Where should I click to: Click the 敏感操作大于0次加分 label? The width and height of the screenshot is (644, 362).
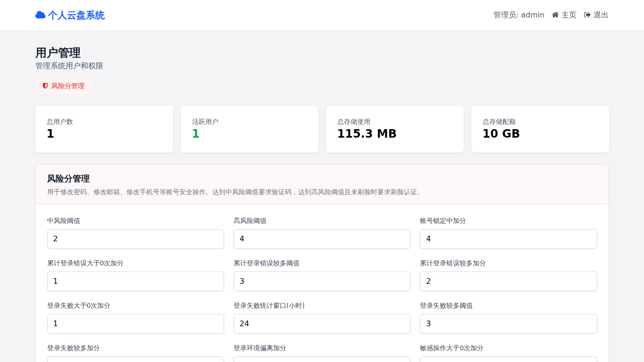coord(452,348)
